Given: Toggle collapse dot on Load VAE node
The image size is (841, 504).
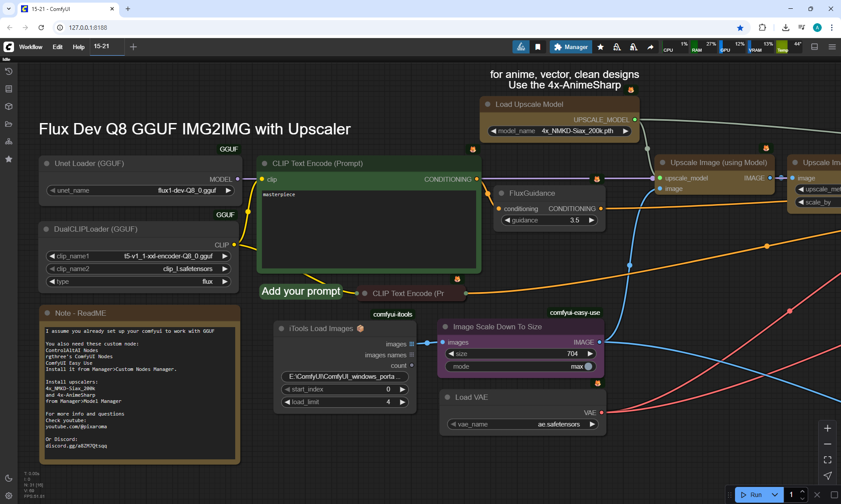Looking at the screenshot, I should tap(447, 397).
